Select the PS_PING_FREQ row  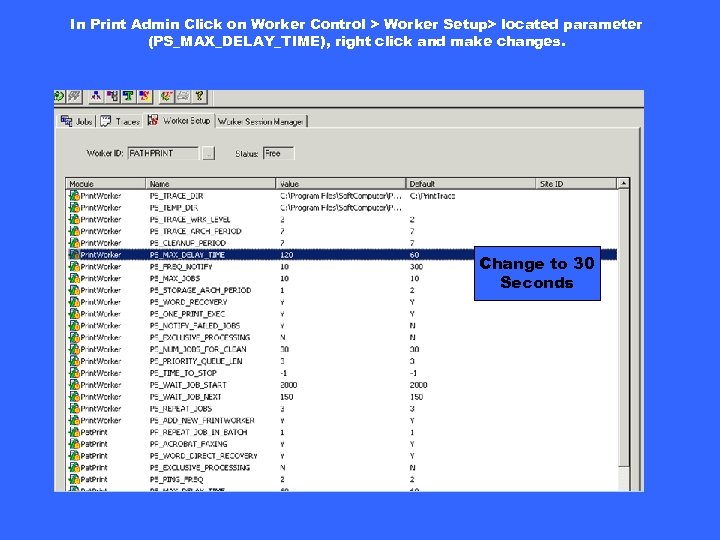[x=342, y=479]
